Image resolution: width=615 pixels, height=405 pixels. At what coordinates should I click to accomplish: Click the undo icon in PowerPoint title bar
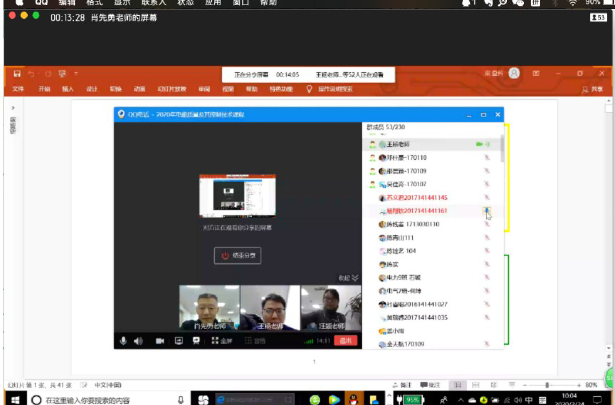(32, 73)
